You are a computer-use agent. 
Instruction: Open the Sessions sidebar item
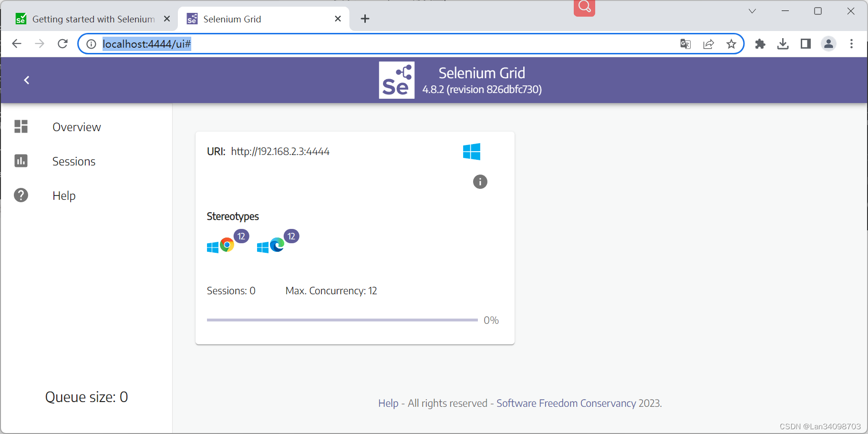coord(86,161)
